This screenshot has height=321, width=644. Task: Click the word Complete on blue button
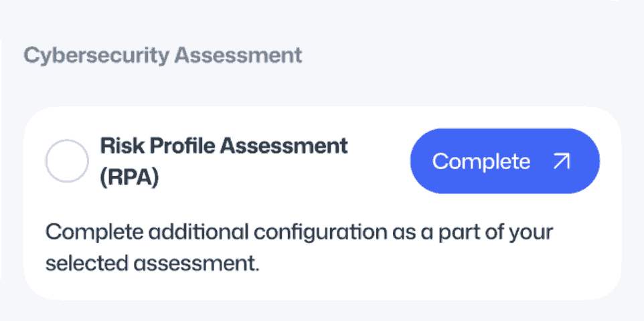point(481,161)
